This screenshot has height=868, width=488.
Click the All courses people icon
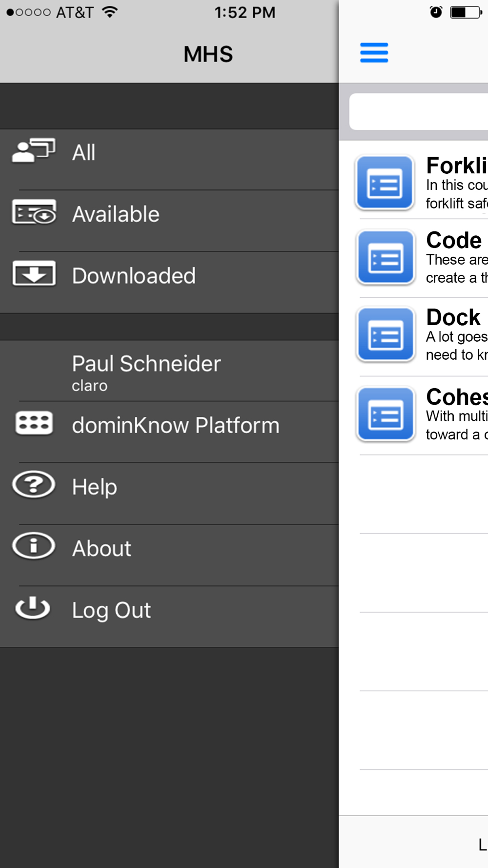coord(33,150)
